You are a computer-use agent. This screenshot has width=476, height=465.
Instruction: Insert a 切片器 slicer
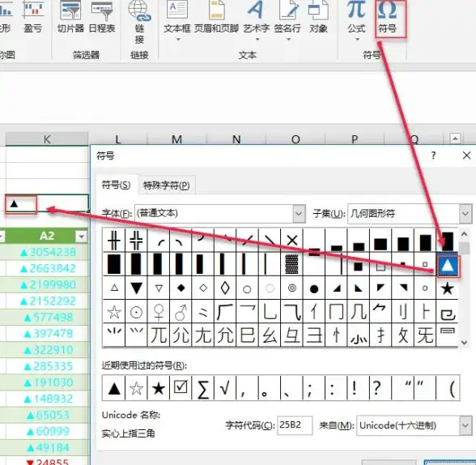pyautogui.click(x=70, y=17)
